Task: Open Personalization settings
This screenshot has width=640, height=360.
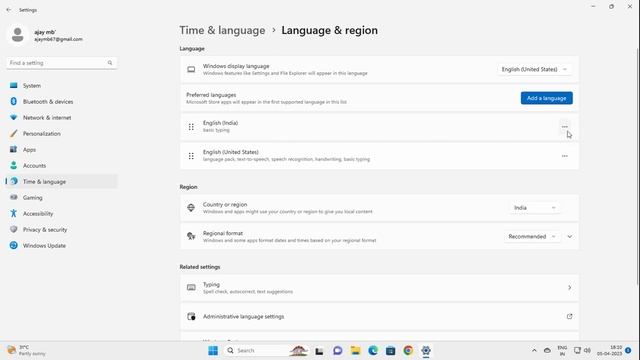Action: (x=61, y=133)
